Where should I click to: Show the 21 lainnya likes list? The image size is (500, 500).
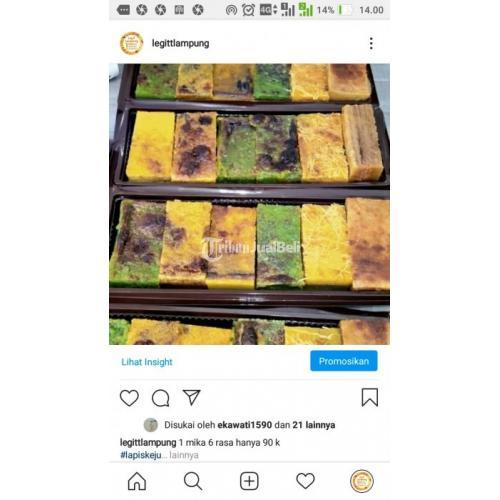(314, 425)
